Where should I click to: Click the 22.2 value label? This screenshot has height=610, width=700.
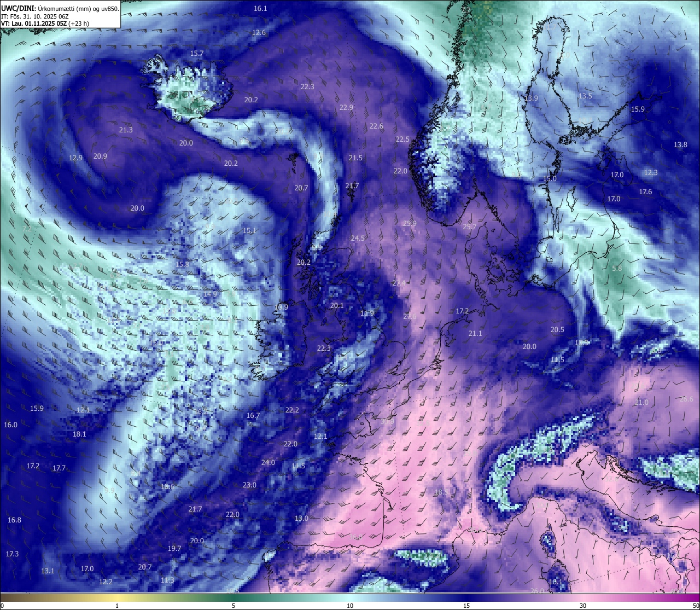pyautogui.click(x=292, y=410)
